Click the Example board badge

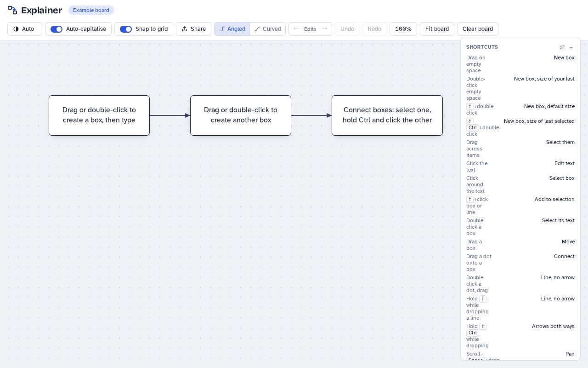(x=91, y=10)
